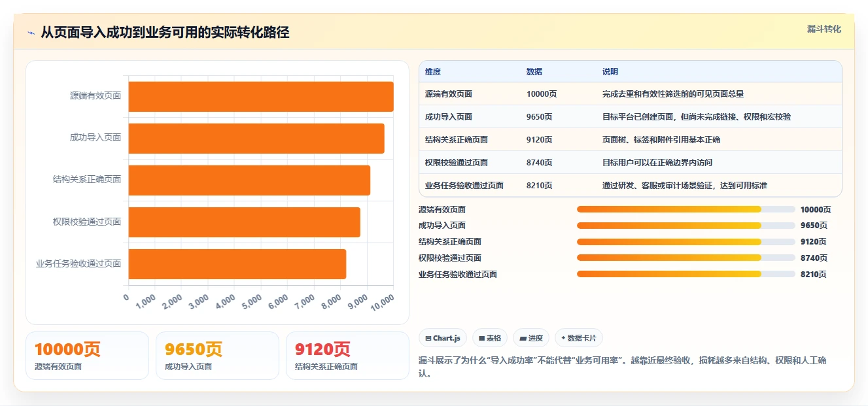Click 源端有效页面 in the table's first column
Screen dimensions: 868x406
coord(449,94)
